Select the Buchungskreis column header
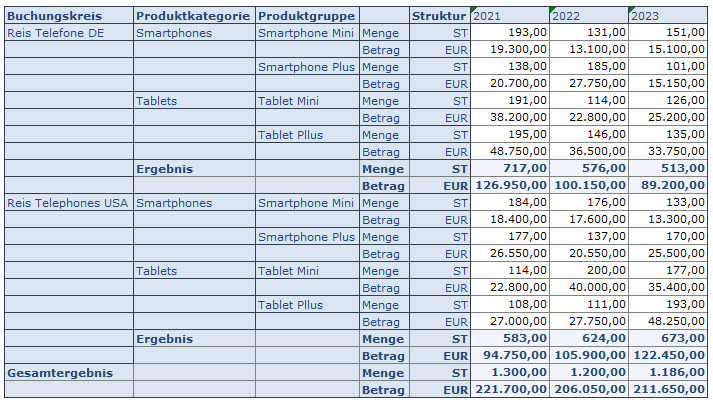The width and height of the screenshot is (713, 403). (x=69, y=16)
